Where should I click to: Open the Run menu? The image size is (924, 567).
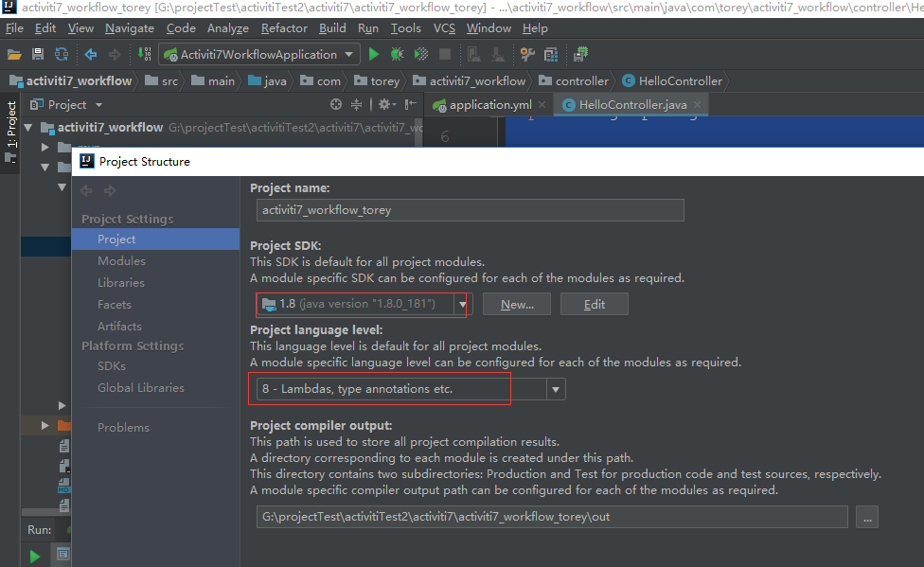coord(368,28)
